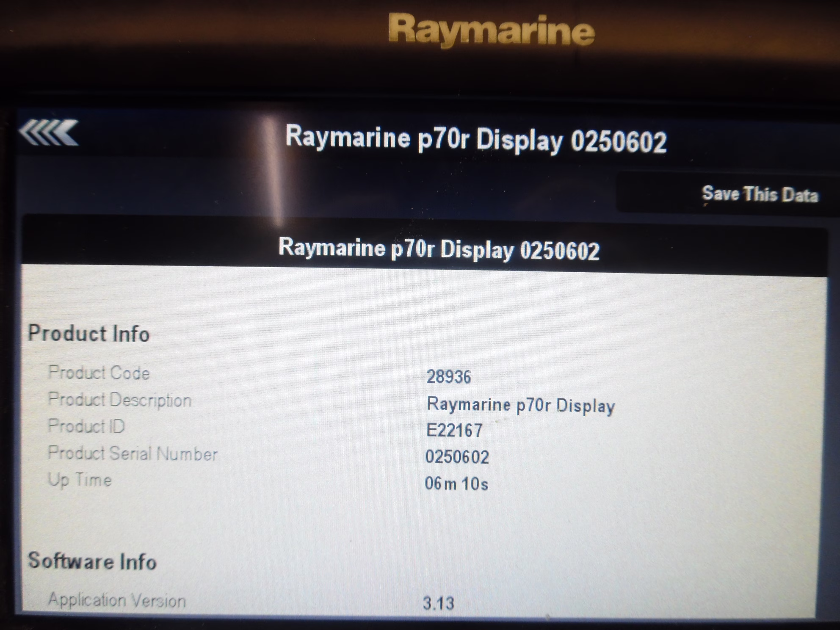Select the Product ID label
Screen dimensions: 840x630
(86, 426)
